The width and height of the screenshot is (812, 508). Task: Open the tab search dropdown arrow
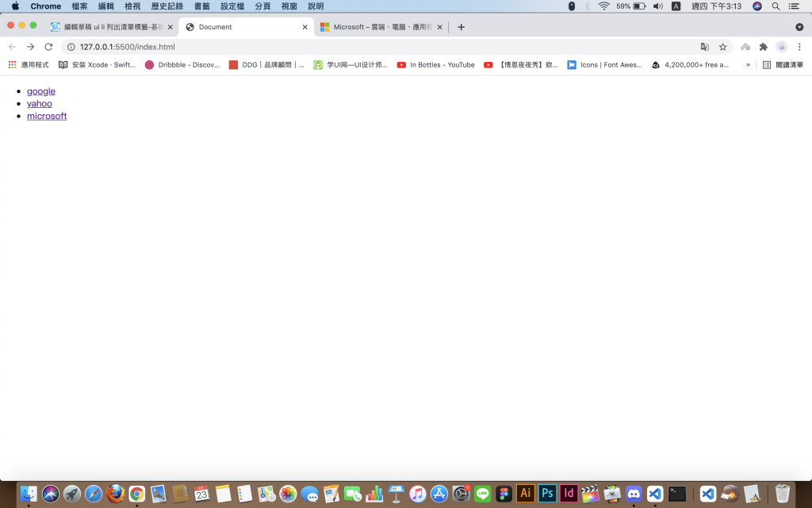click(799, 27)
